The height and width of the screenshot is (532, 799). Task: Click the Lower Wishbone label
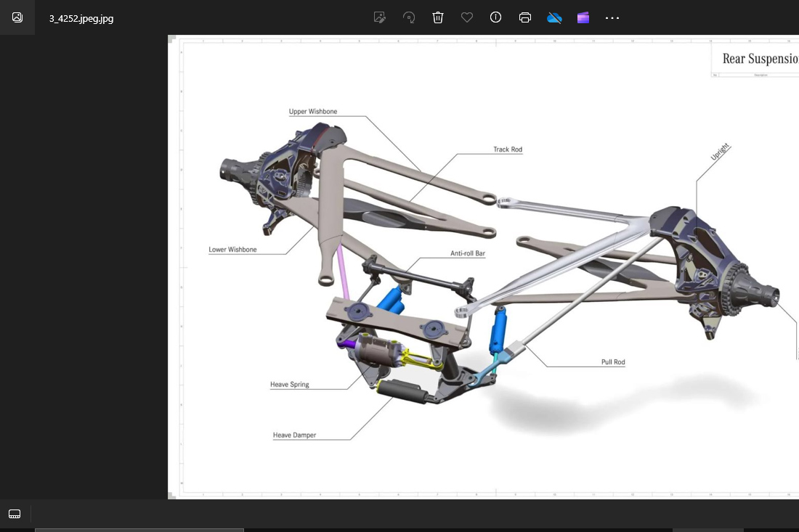click(x=232, y=250)
